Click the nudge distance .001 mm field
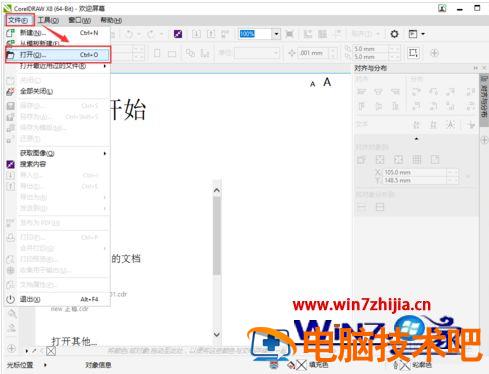Image resolution: width=489 pixels, height=374 pixels. 313,53
